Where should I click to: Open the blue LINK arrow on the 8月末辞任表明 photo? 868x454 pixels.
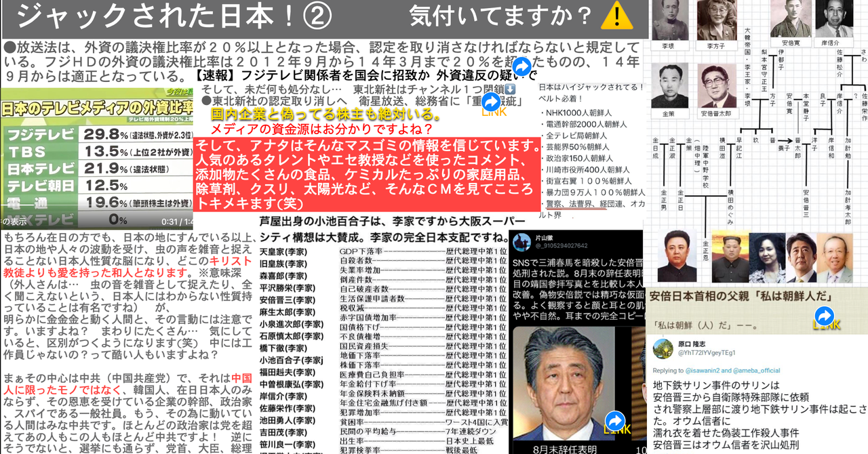pyautogui.click(x=614, y=420)
